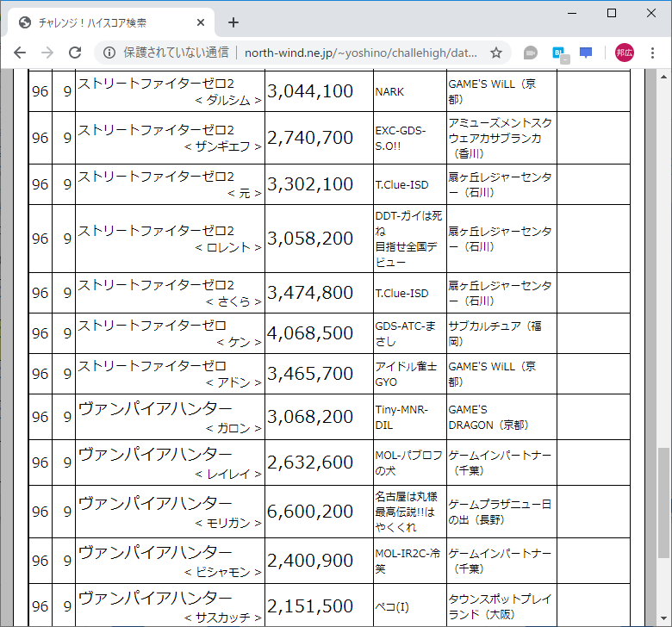The width and height of the screenshot is (672, 627).
Task: Click player name EXC-GDS-S.O!!
Action: click(401, 138)
